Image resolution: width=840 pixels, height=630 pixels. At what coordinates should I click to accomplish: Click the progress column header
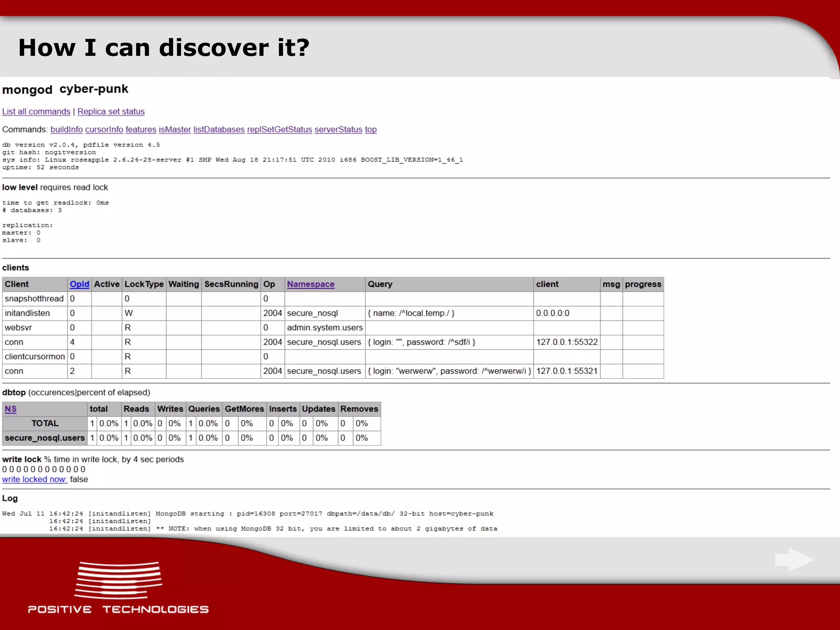[x=643, y=284]
